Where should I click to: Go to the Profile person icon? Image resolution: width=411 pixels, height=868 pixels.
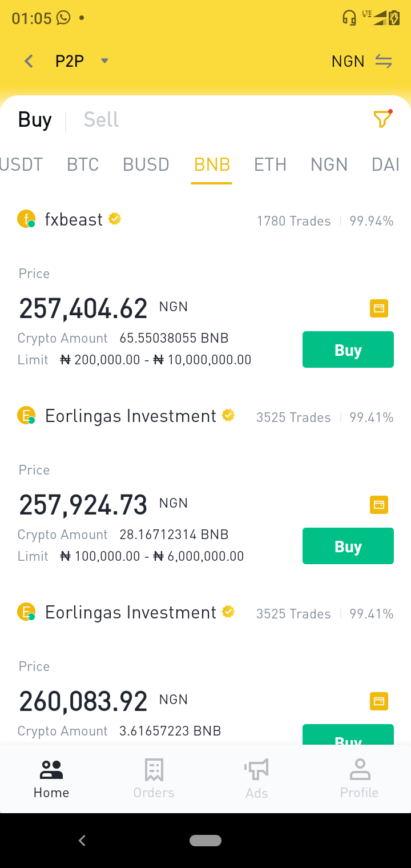pyautogui.click(x=360, y=770)
